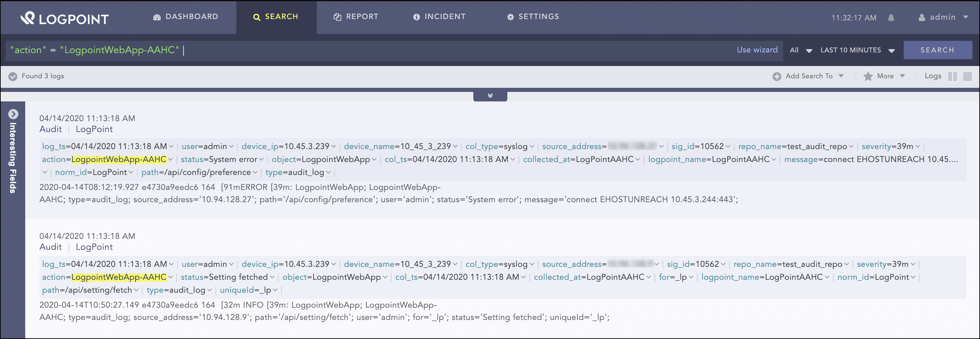This screenshot has height=339, width=980.
Task: Click the plus icon beside Add Search To
Action: 777,76
